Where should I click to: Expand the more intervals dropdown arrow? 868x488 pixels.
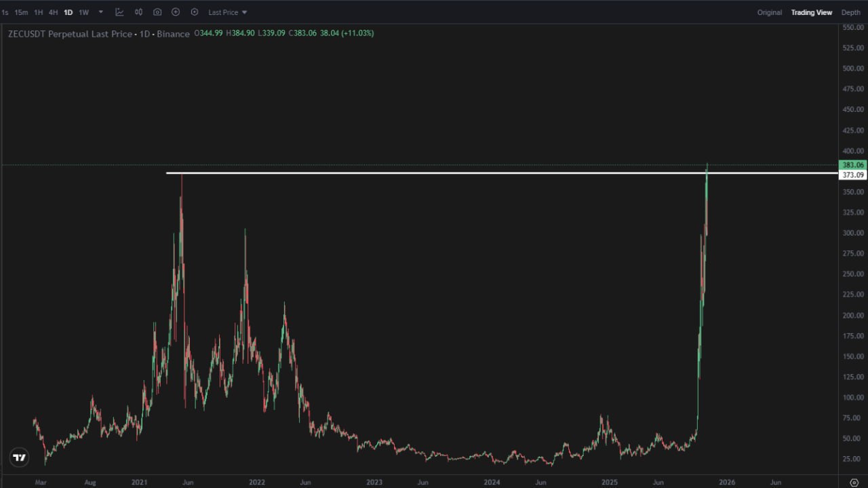pyautogui.click(x=101, y=12)
